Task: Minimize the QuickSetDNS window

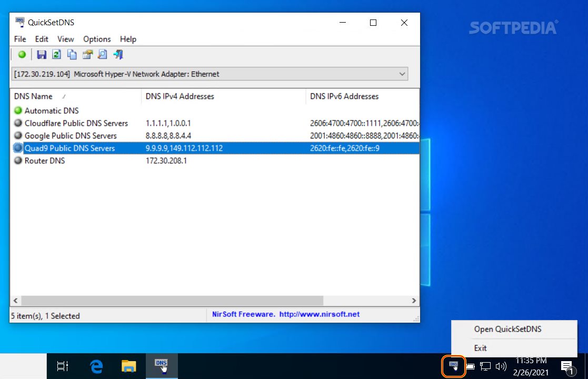Action: [x=342, y=23]
